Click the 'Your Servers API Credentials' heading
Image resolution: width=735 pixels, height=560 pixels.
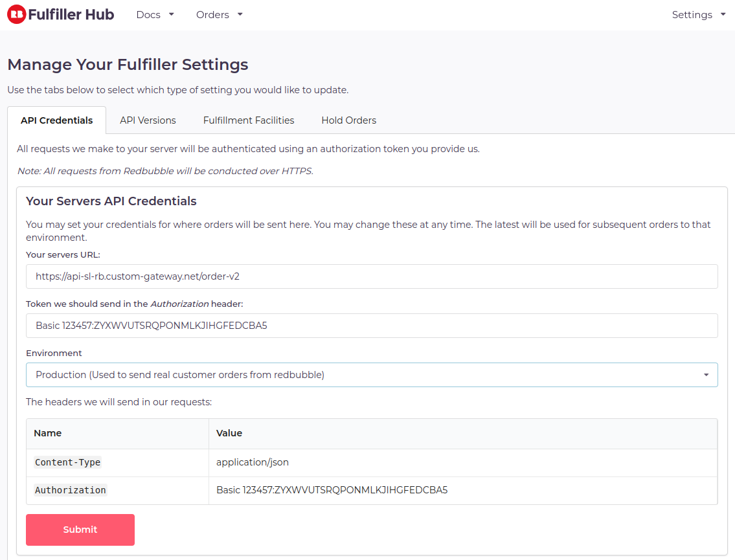point(111,201)
